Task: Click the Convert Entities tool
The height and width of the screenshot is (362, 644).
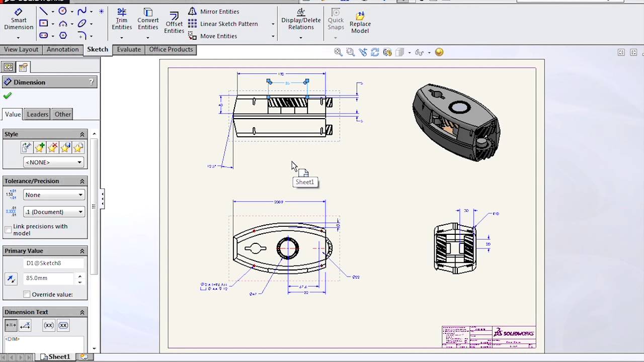Action: 148,20
